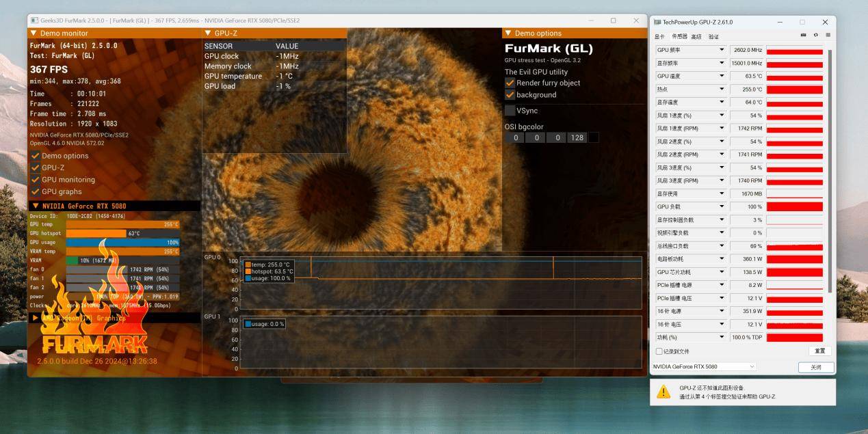Click the first OSI bgcolor value field
This screenshot has width=868, height=434.
[514, 138]
